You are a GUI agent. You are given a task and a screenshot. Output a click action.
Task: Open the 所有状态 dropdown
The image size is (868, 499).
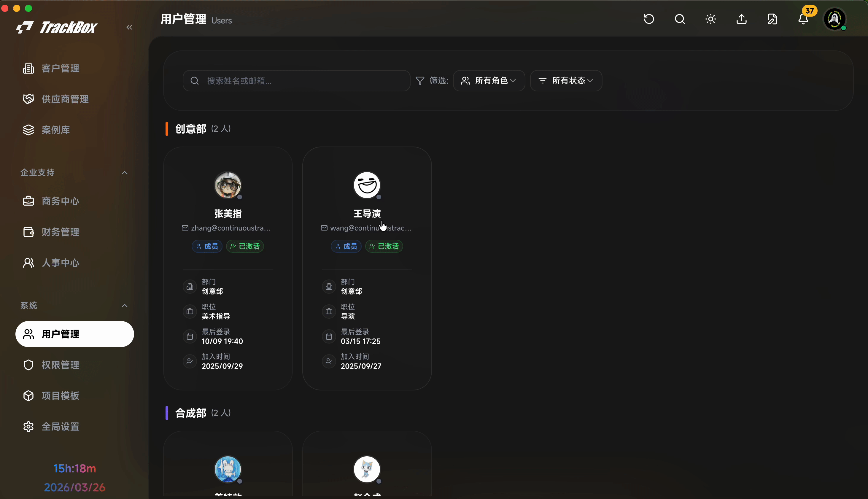coord(566,81)
